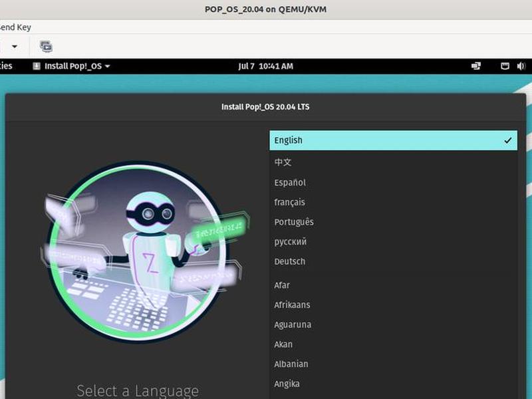Select русский language
The height and width of the screenshot is (399, 532).
(x=393, y=241)
